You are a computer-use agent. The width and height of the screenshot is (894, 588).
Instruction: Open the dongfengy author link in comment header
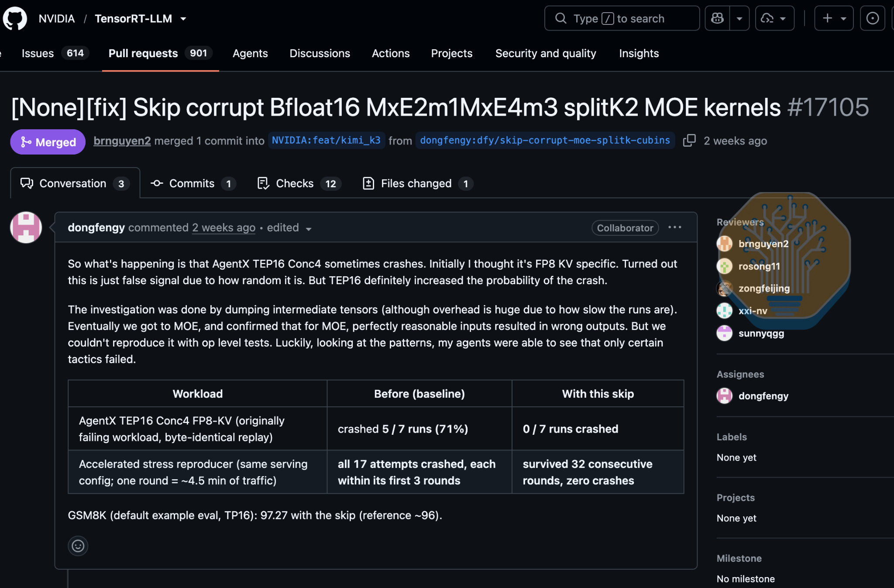tap(96, 227)
